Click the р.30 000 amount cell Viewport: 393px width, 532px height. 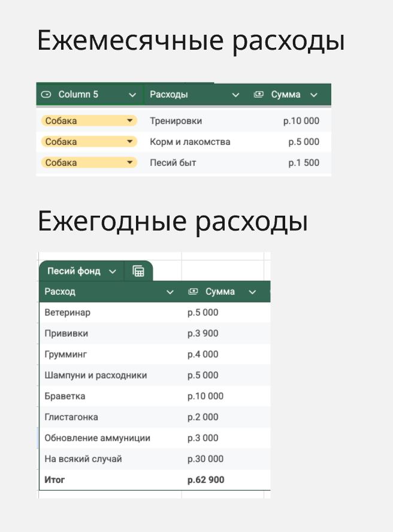click(205, 459)
